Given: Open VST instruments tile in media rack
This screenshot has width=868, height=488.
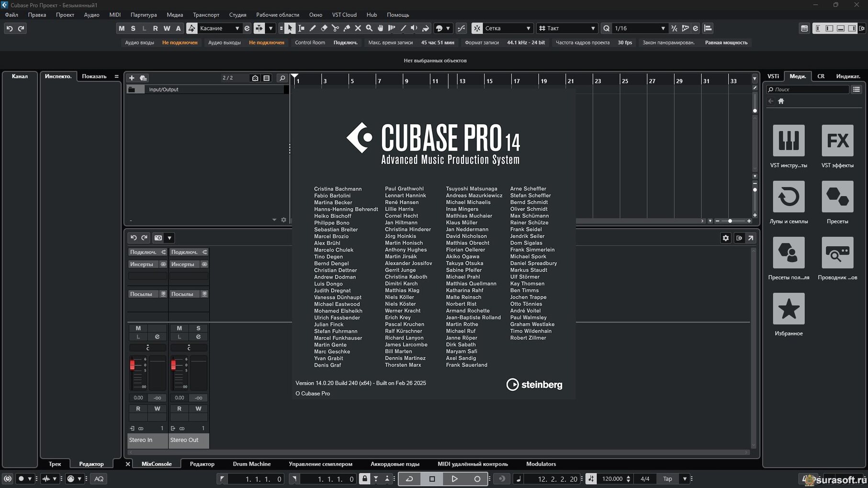Looking at the screenshot, I should tap(789, 141).
